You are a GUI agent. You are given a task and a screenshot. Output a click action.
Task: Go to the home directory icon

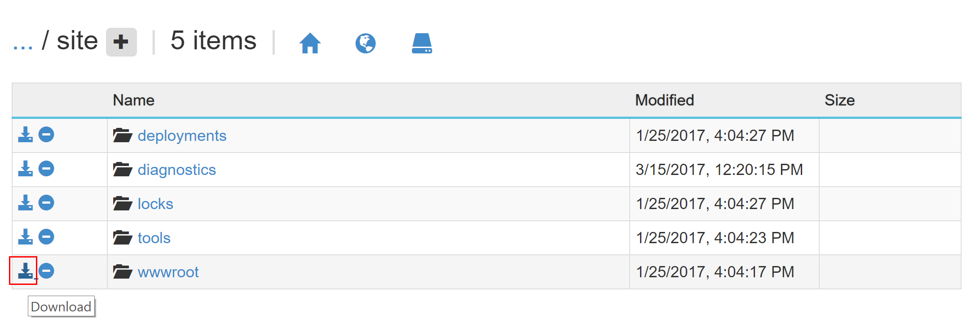point(310,43)
